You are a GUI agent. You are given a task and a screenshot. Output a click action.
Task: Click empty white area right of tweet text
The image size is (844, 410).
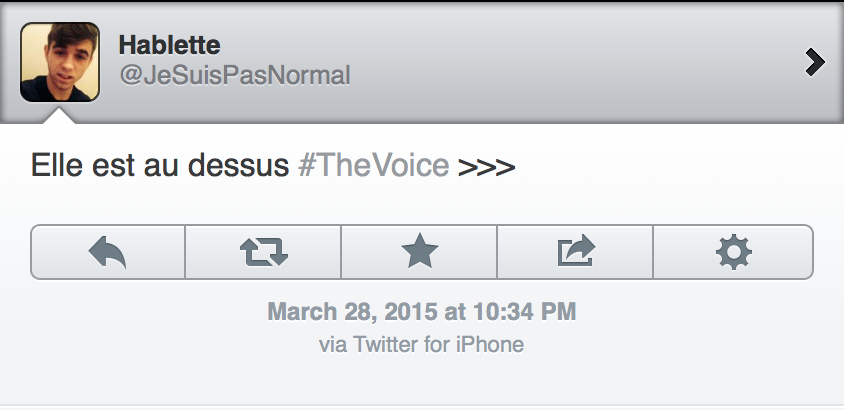pyautogui.click(x=680, y=166)
